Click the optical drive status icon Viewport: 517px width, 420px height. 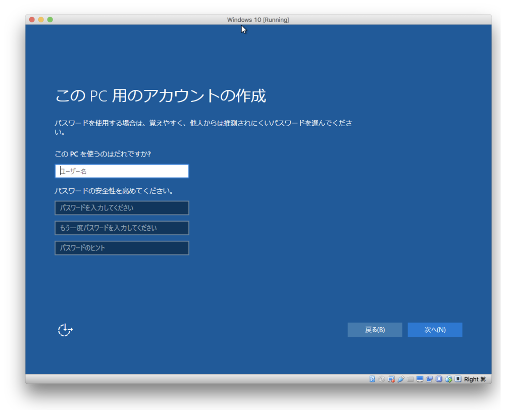[x=382, y=379]
